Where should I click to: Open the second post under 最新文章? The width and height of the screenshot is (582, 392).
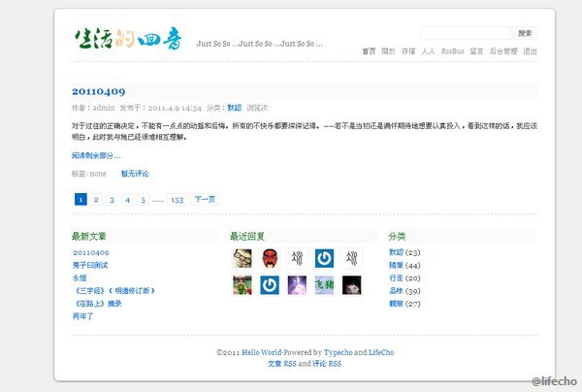tap(90, 265)
